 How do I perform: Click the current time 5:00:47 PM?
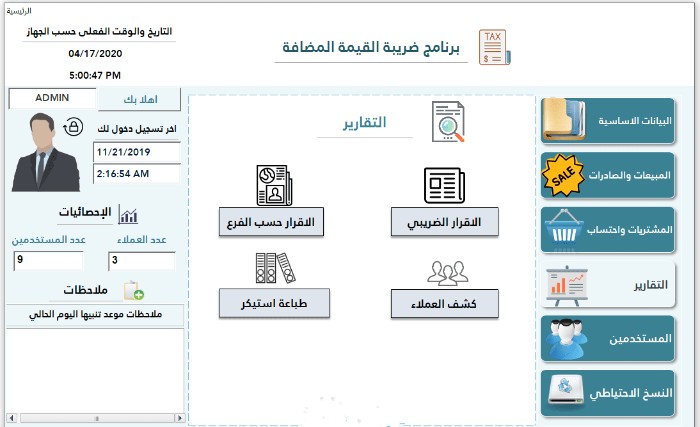pos(95,75)
